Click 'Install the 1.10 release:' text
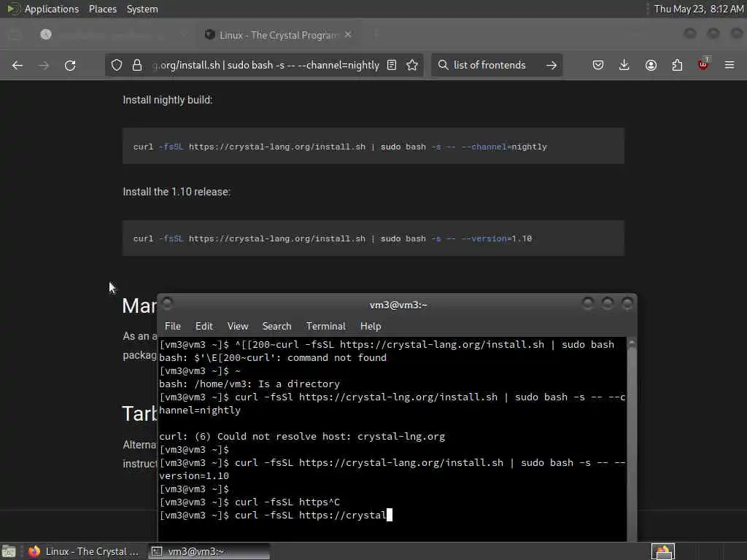 pyautogui.click(x=177, y=192)
